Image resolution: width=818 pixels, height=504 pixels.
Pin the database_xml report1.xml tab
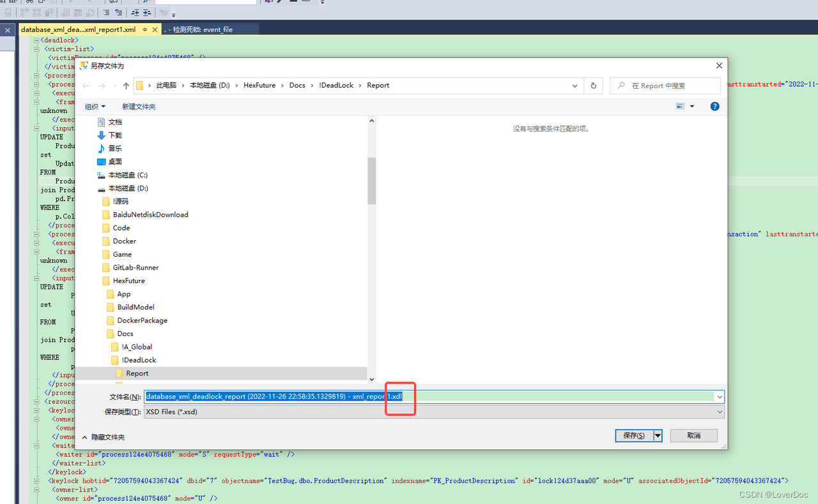pyautogui.click(x=145, y=29)
